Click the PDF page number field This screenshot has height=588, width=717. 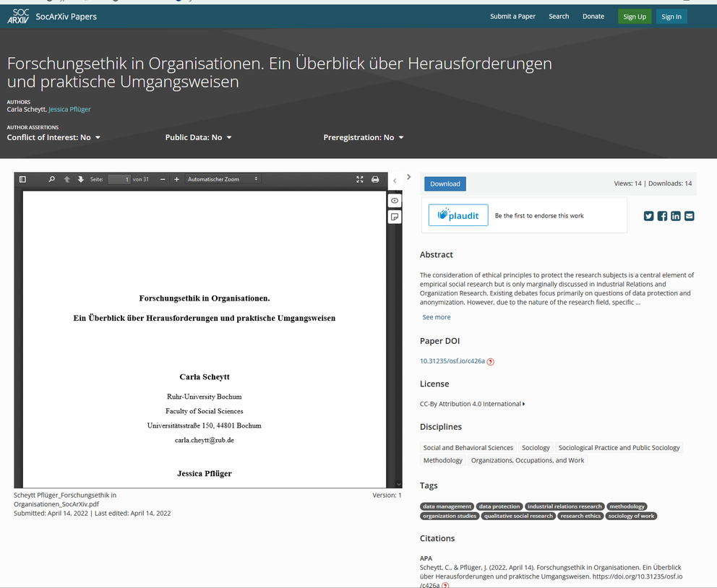(x=119, y=179)
